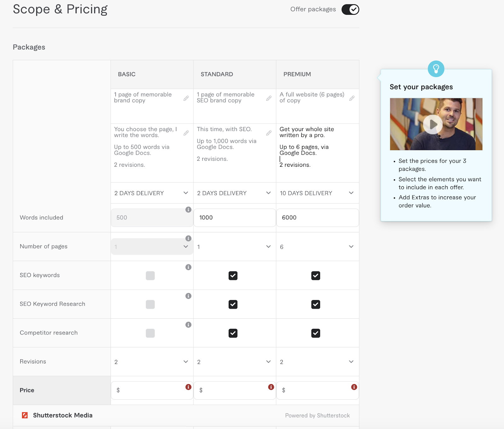
Task: Click the info icon above Basic words included
Action: click(x=188, y=209)
